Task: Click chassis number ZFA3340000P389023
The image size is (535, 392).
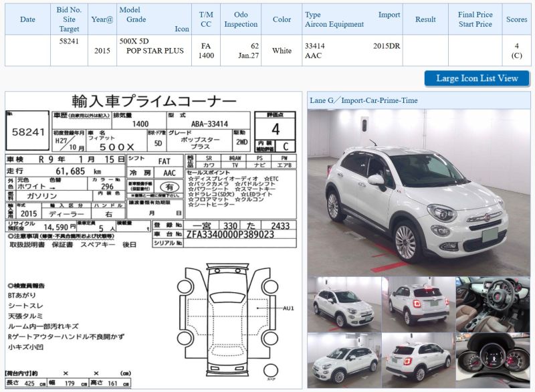Action: point(230,234)
